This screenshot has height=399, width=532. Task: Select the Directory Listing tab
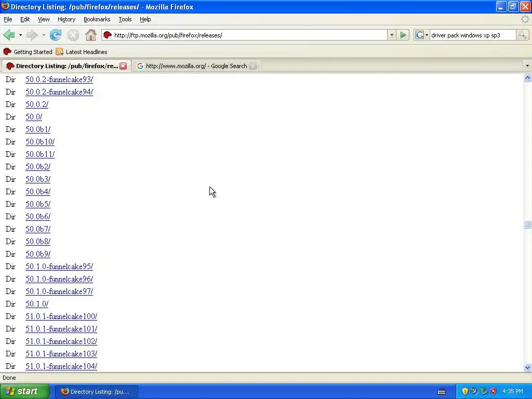tap(67, 66)
